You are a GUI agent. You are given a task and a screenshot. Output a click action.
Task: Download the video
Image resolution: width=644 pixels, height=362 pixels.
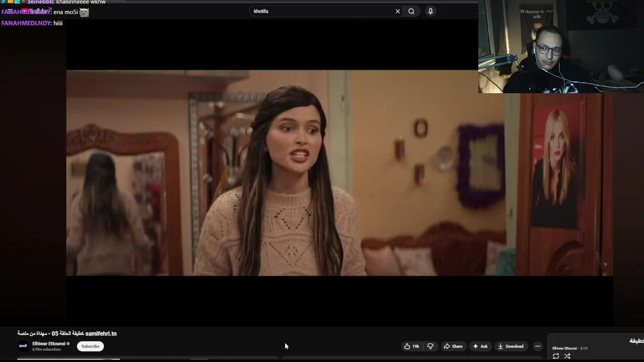click(511, 346)
